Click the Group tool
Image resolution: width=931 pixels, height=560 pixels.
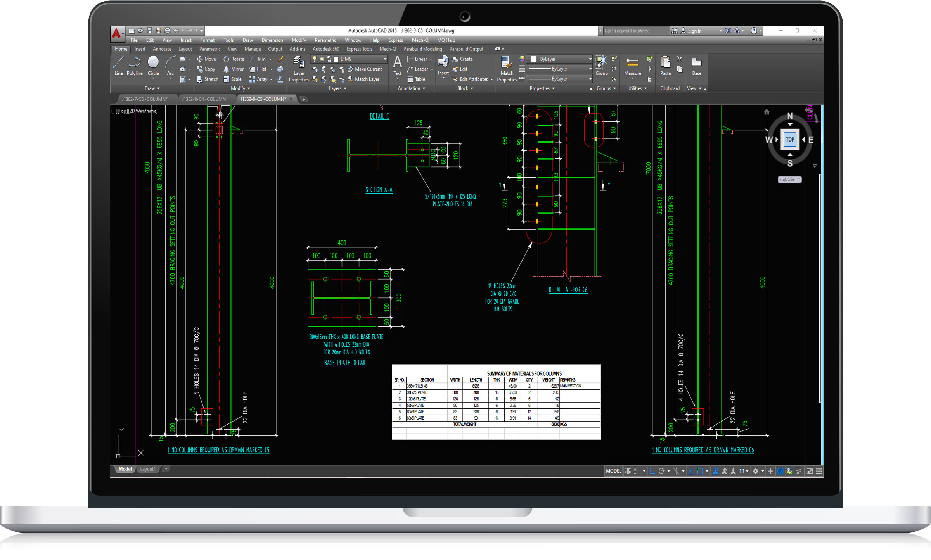click(x=601, y=66)
